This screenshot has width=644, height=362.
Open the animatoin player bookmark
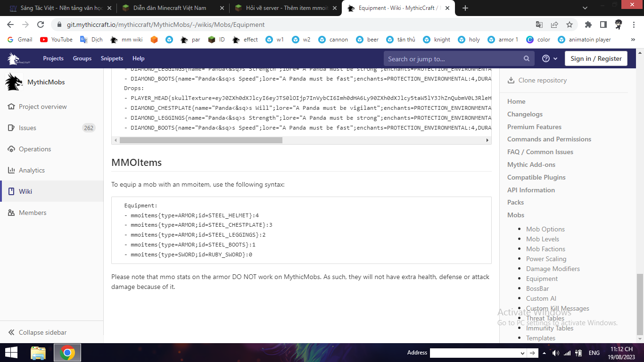coord(584,40)
